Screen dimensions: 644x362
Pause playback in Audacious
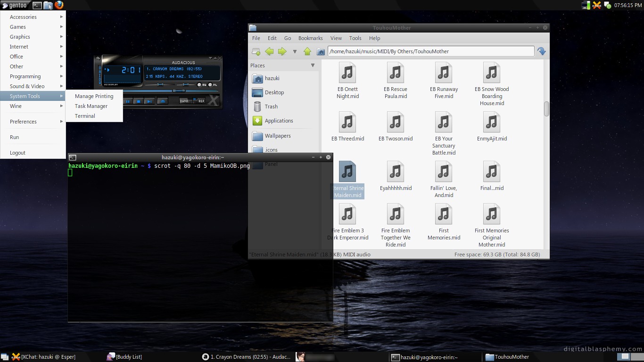pyautogui.click(x=128, y=101)
